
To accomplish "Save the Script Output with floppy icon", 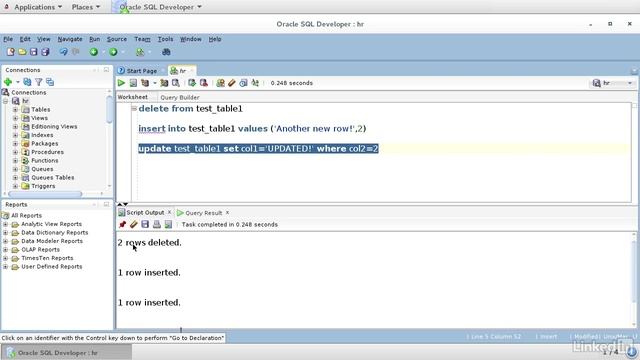I will (145, 224).
